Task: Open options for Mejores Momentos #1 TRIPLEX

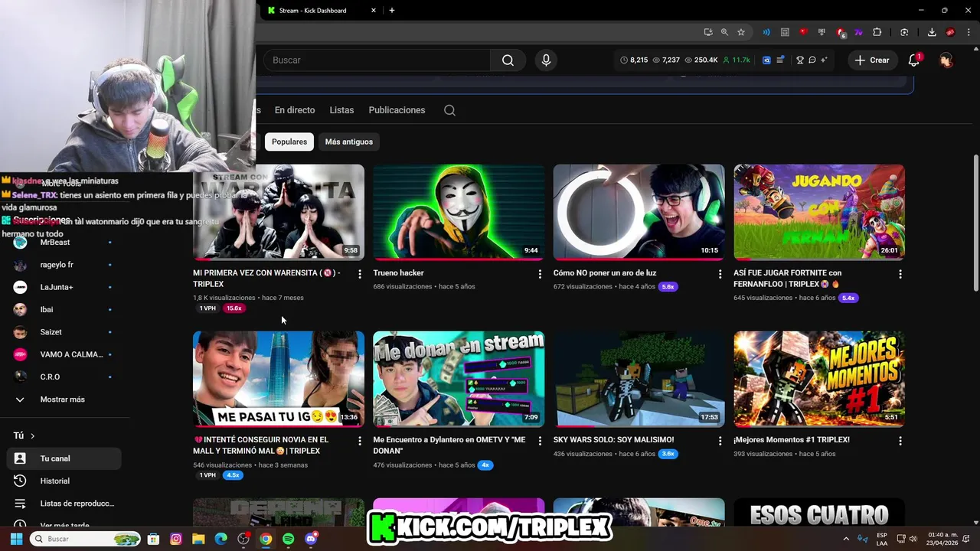Action: (900, 441)
